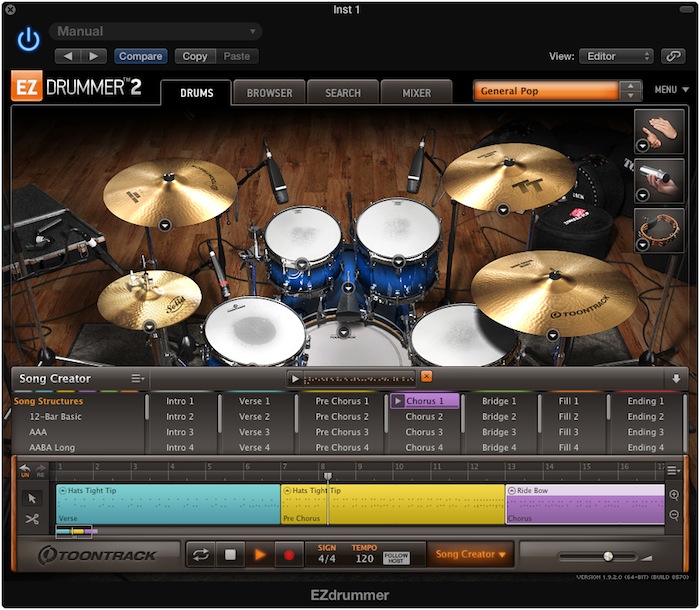Select the purple Chorus Ride Bow block
The image size is (700, 610).
[x=585, y=504]
